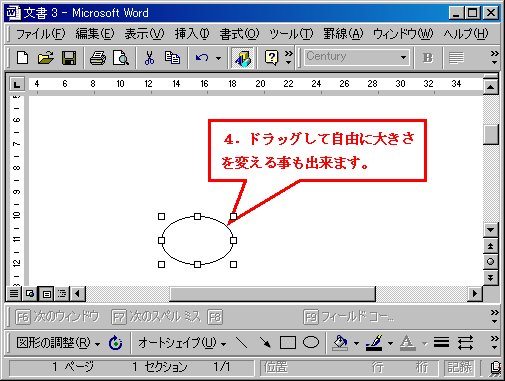The width and height of the screenshot is (505, 381).
Task: Open the オートシェイプ menu
Action: pos(182,342)
